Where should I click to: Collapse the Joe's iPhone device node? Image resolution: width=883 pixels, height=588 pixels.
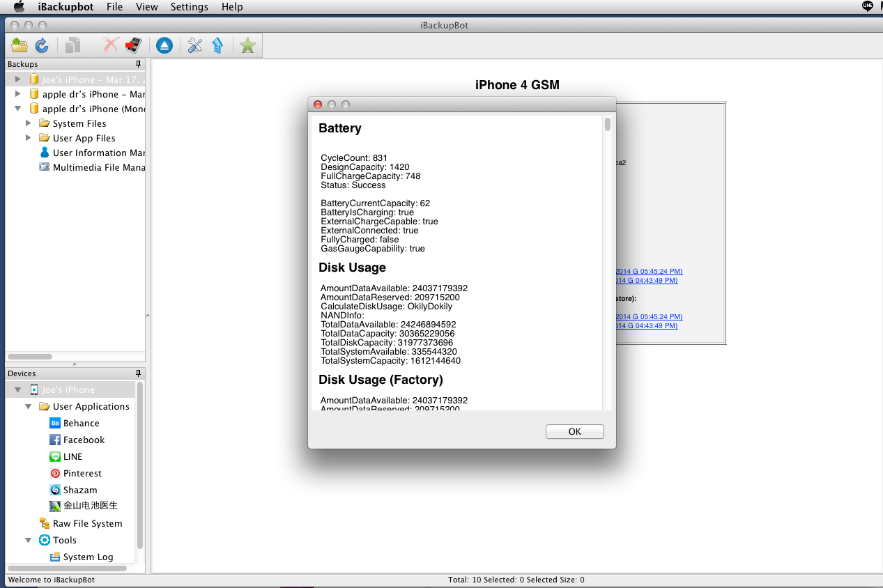coord(18,389)
